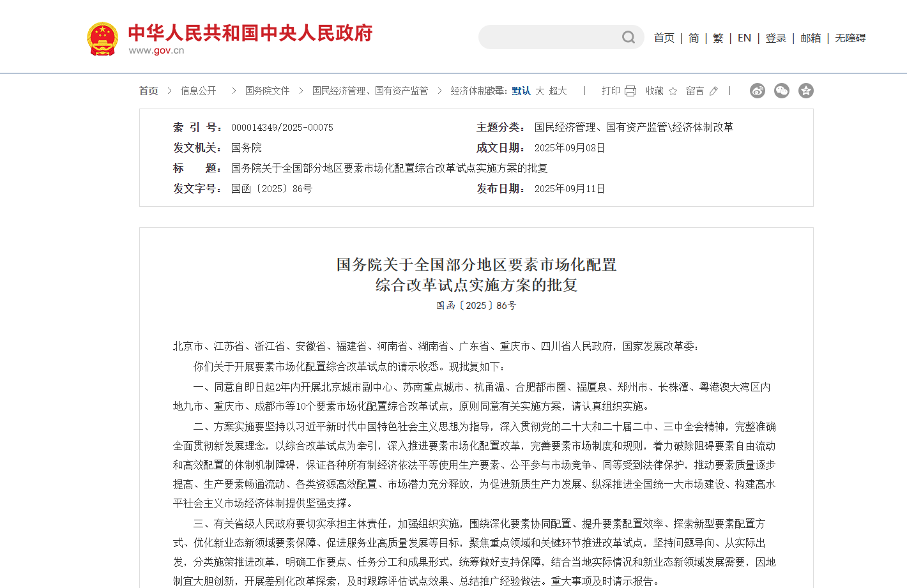Click into the search input field
Viewport: 907px width, 588px height.
pyautogui.click(x=549, y=38)
